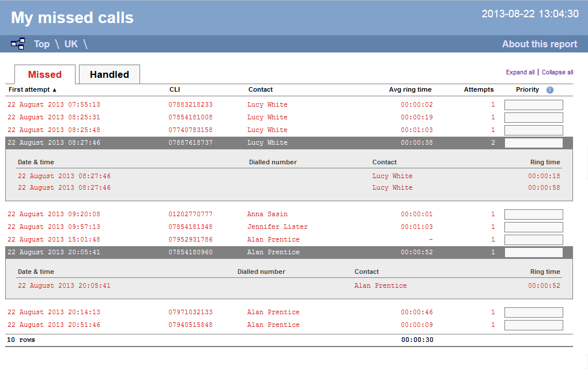Sort by the Contact column header

pyautogui.click(x=261, y=89)
